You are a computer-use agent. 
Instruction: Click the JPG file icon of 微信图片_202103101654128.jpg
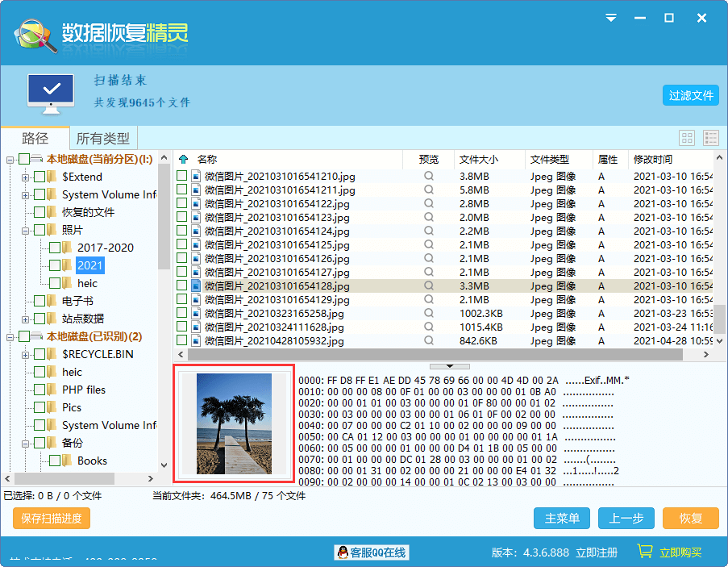coord(196,286)
